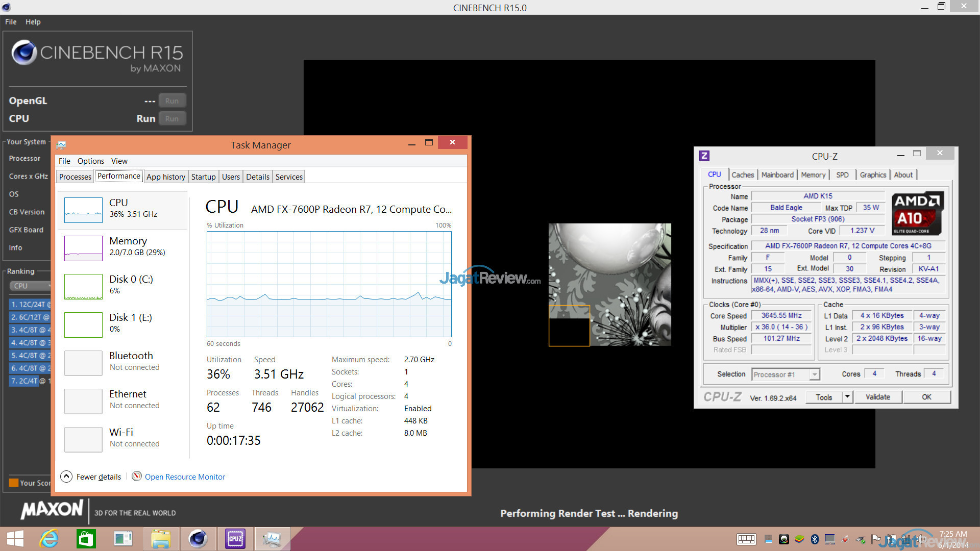Image resolution: width=980 pixels, height=551 pixels.
Task: Expand the Processor #1 selection dropdown
Action: pyautogui.click(x=815, y=374)
